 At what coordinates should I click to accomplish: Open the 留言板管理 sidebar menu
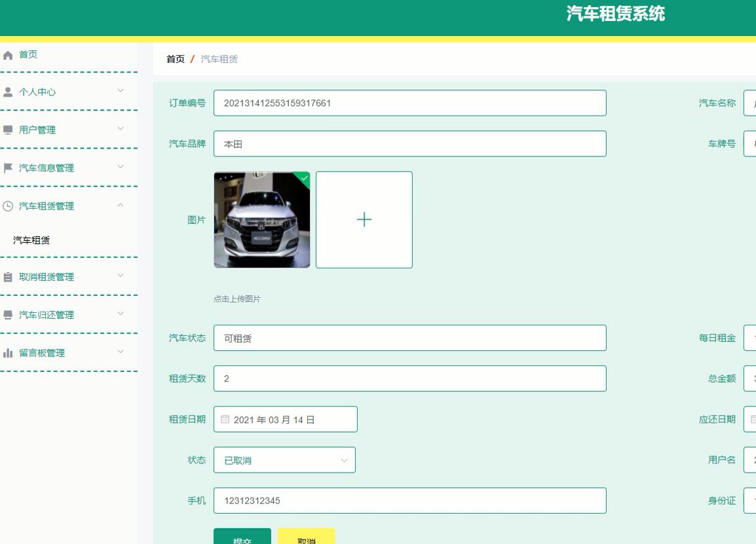point(41,354)
